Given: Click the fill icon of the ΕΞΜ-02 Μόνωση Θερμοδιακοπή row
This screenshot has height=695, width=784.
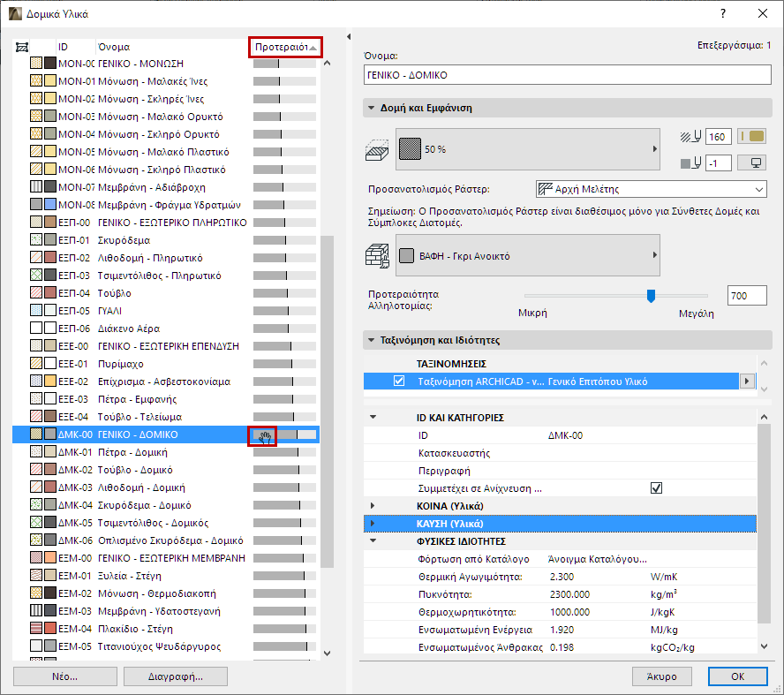Looking at the screenshot, I should coord(36,593).
